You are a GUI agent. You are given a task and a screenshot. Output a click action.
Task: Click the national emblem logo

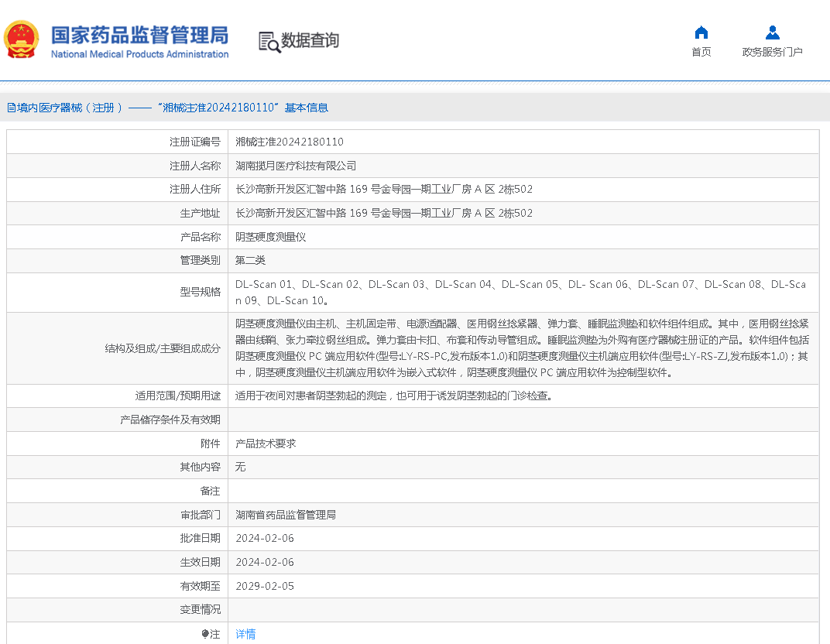[22, 39]
